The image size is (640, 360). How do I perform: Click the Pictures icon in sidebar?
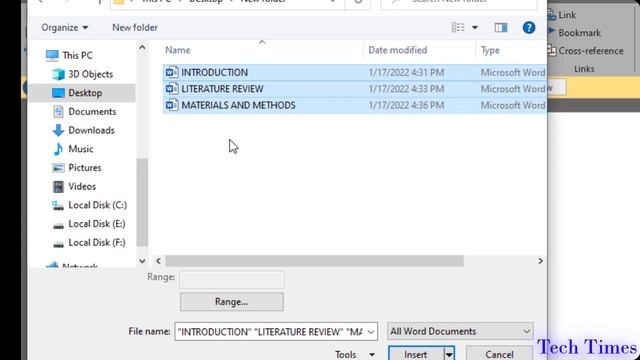(x=58, y=168)
